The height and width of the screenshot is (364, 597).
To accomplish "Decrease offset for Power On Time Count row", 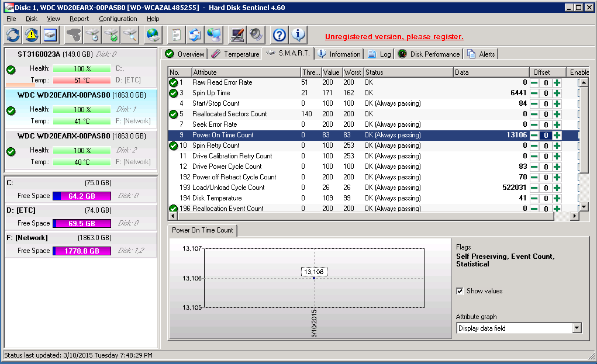I will pos(534,135).
